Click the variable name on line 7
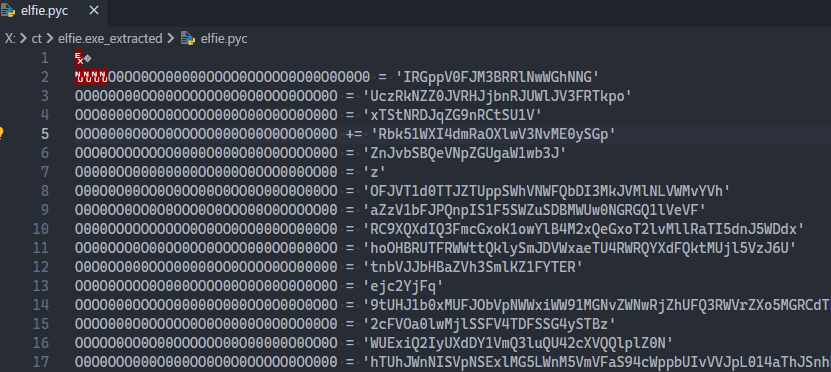 [x=206, y=172]
